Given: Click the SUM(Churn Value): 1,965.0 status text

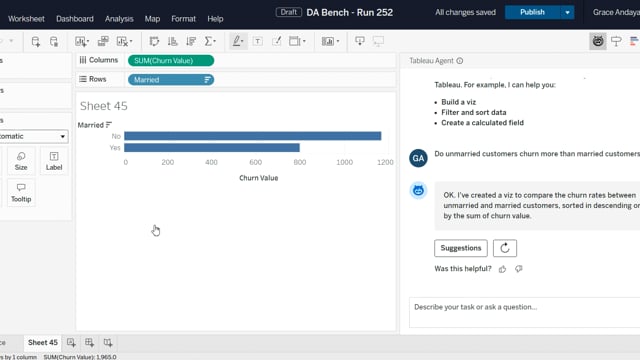Looking at the screenshot, I should (80, 357).
